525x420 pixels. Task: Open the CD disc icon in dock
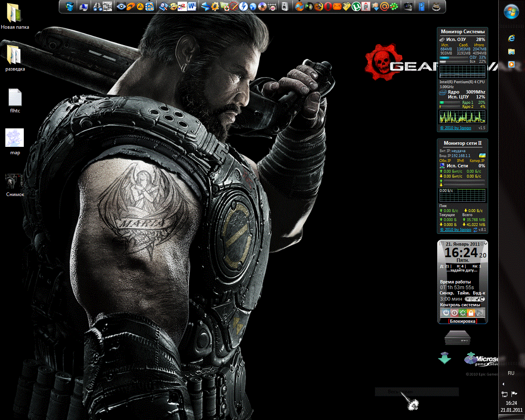pos(262,7)
